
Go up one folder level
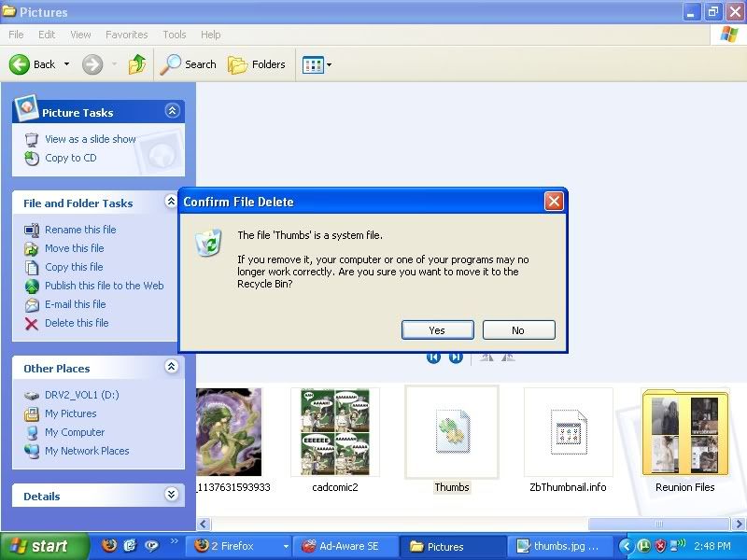coord(136,64)
